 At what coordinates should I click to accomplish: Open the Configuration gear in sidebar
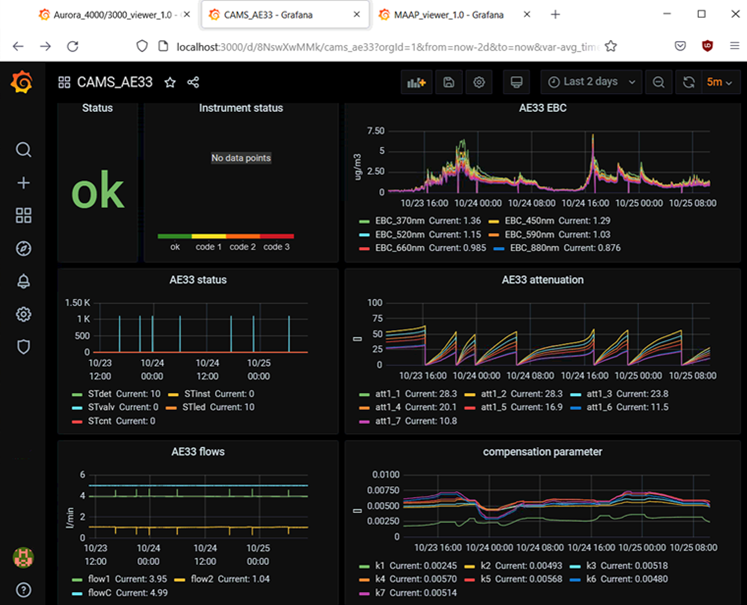pos(23,314)
